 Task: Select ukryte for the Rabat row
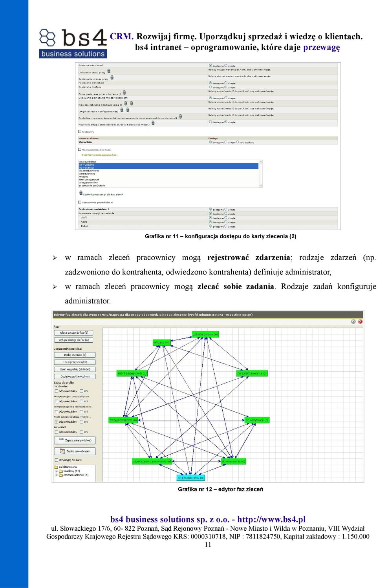pyautogui.click(x=226, y=226)
